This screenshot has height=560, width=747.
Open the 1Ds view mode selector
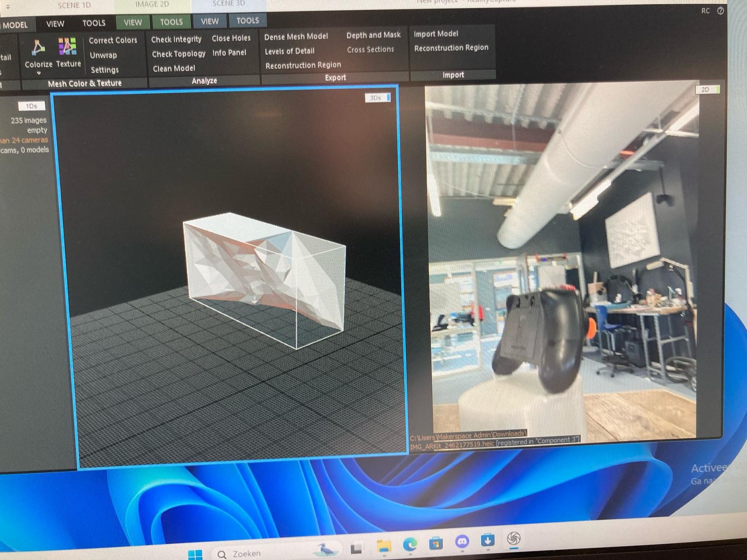[x=32, y=106]
